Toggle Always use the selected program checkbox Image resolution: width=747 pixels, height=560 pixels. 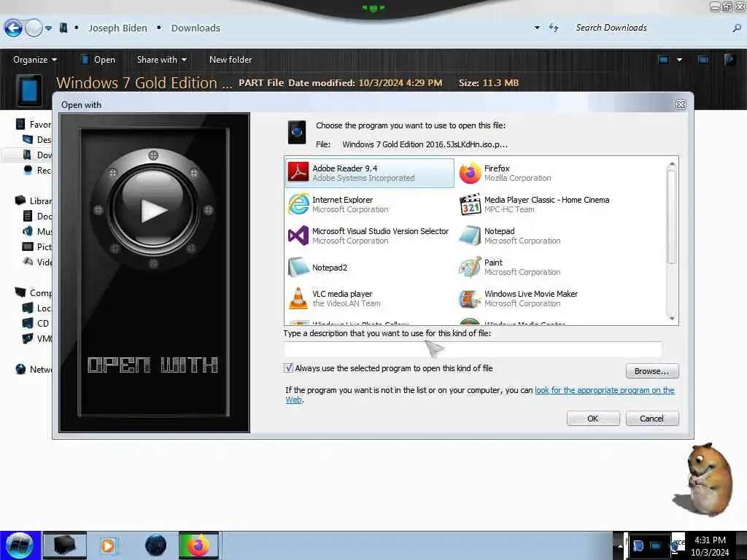289,367
